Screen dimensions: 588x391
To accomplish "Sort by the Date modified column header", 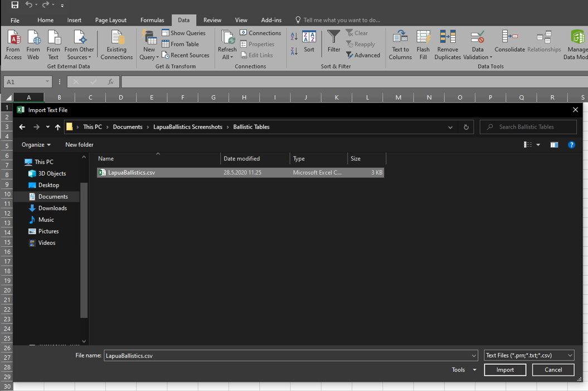I will pos(255,159).
